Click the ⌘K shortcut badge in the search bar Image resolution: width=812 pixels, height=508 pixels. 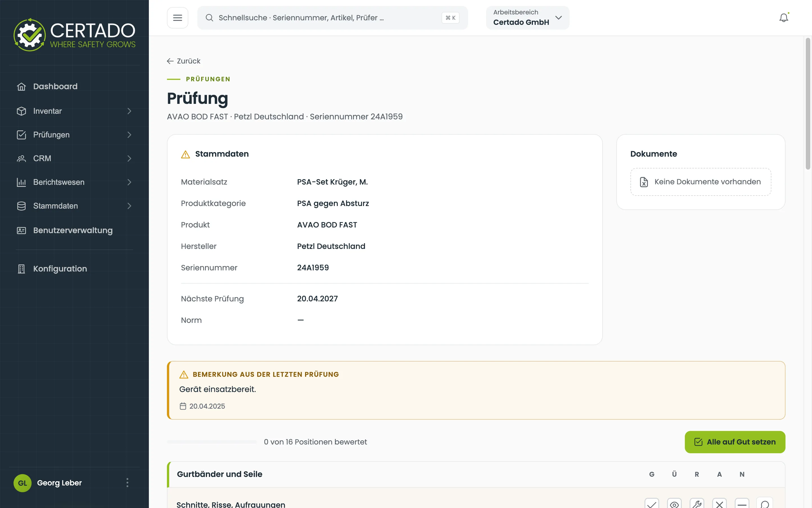[450, 18]
